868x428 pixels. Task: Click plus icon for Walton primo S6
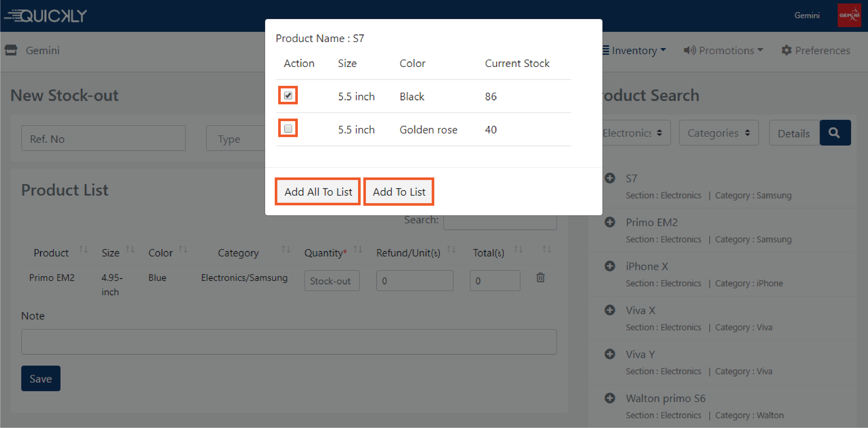pos(610,398)
